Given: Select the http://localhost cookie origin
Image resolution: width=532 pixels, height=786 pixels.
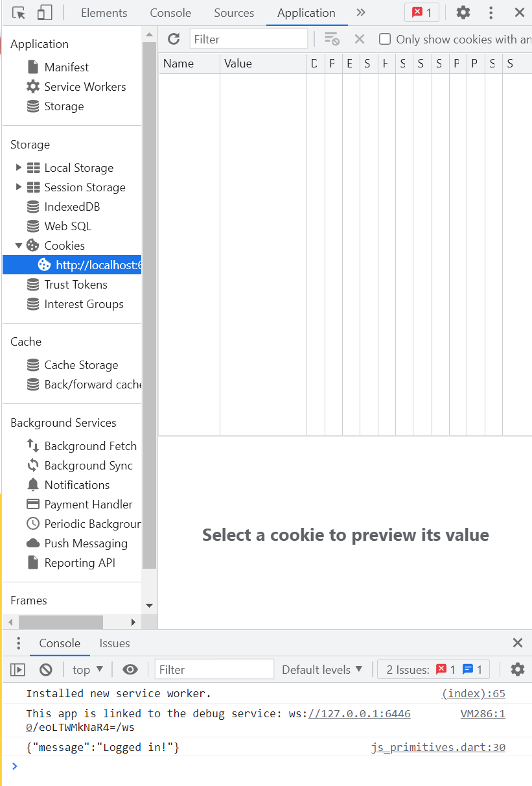Looking at the screenshot, I should tap(72, 265).
